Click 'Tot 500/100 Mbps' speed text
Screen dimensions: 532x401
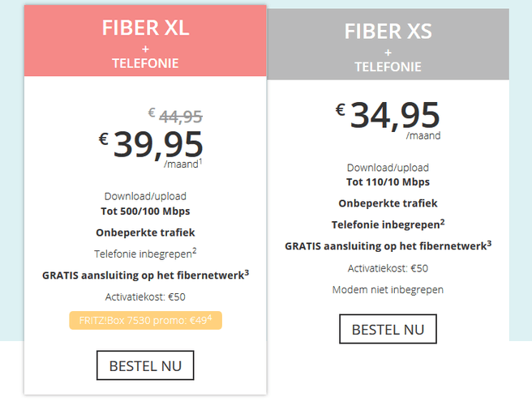[x=145, y=211]
